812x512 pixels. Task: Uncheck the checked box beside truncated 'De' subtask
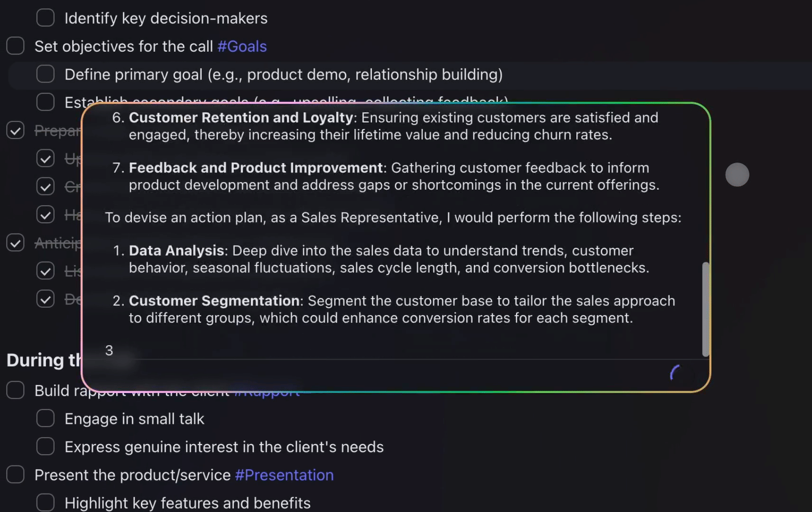pyautogui.click(x=46, y=299)
